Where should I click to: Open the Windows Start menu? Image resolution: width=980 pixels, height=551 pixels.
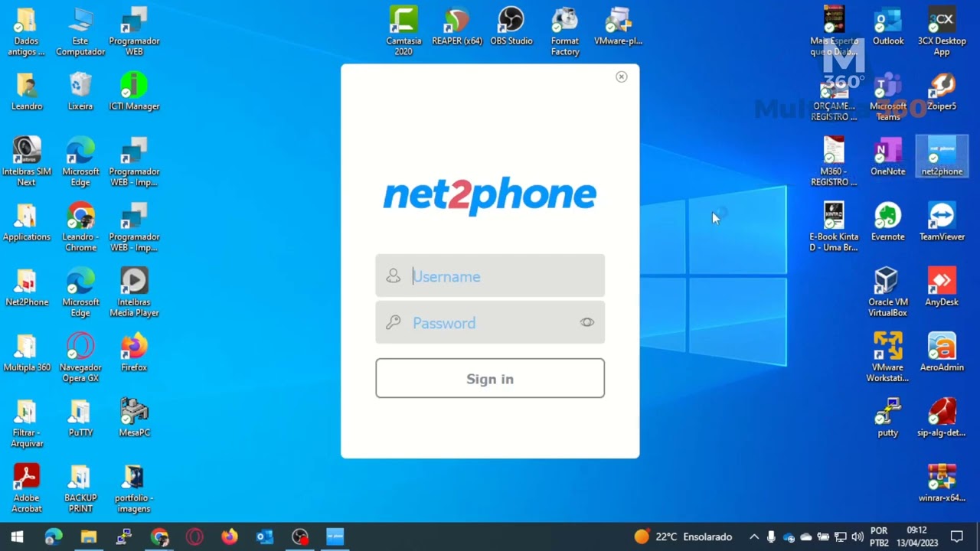(17, 537)
